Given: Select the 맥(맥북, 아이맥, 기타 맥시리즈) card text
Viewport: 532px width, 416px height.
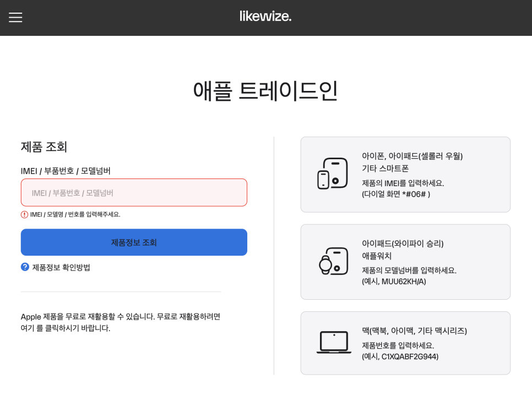Looking at the screenshot, I should tap(414, 331).
